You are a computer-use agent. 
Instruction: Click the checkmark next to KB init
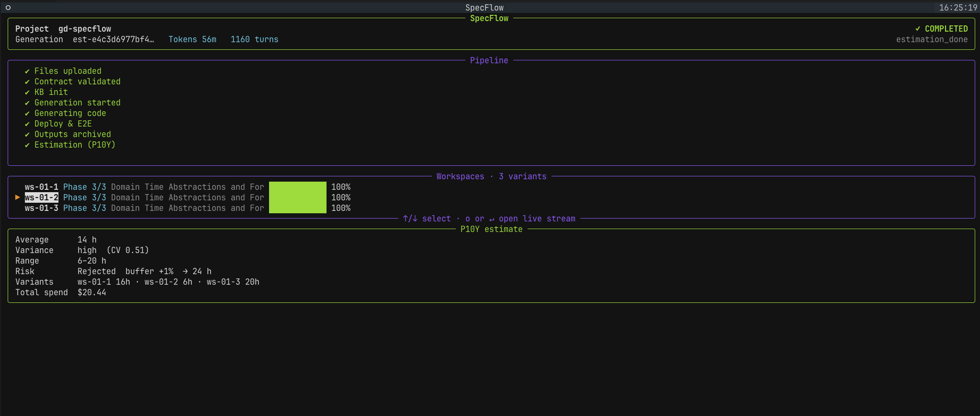click(27, 92)
